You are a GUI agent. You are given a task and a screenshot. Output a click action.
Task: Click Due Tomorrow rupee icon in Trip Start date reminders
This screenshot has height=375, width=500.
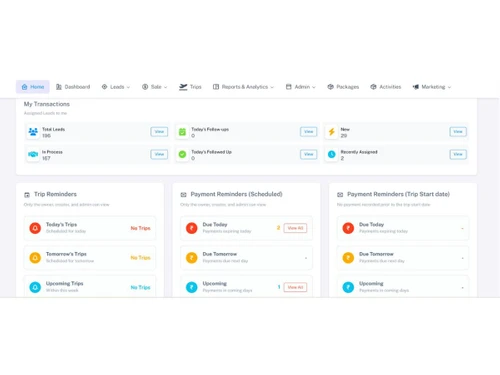[348, 258]
